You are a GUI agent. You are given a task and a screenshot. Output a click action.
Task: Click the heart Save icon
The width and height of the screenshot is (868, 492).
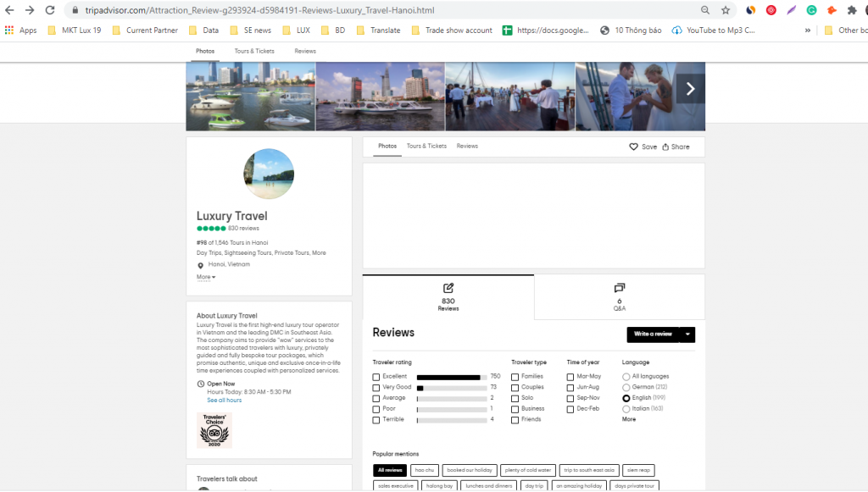pyautogui.click(x=633, y=146)
